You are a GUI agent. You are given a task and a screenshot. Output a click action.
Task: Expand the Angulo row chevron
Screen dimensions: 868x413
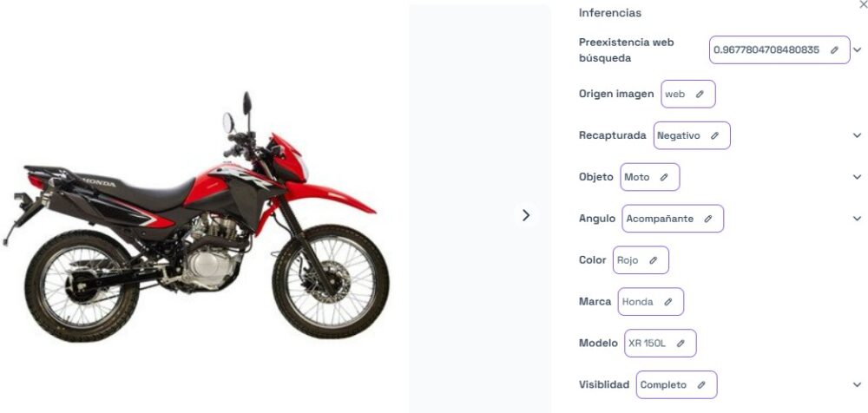coord(858,219)
